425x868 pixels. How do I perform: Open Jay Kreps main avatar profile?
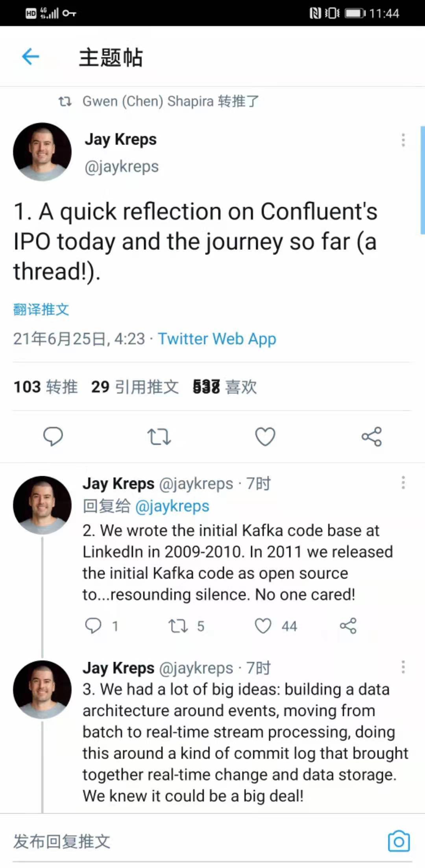pos(42,152)
